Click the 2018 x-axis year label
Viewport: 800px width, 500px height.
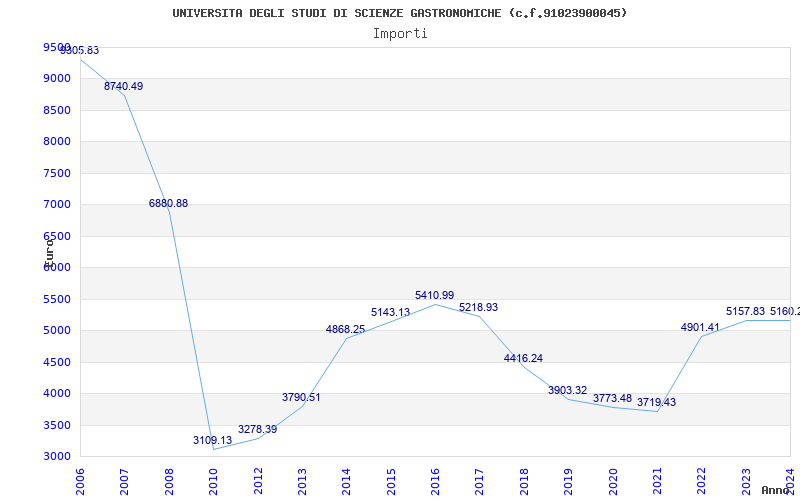point(524,482)
